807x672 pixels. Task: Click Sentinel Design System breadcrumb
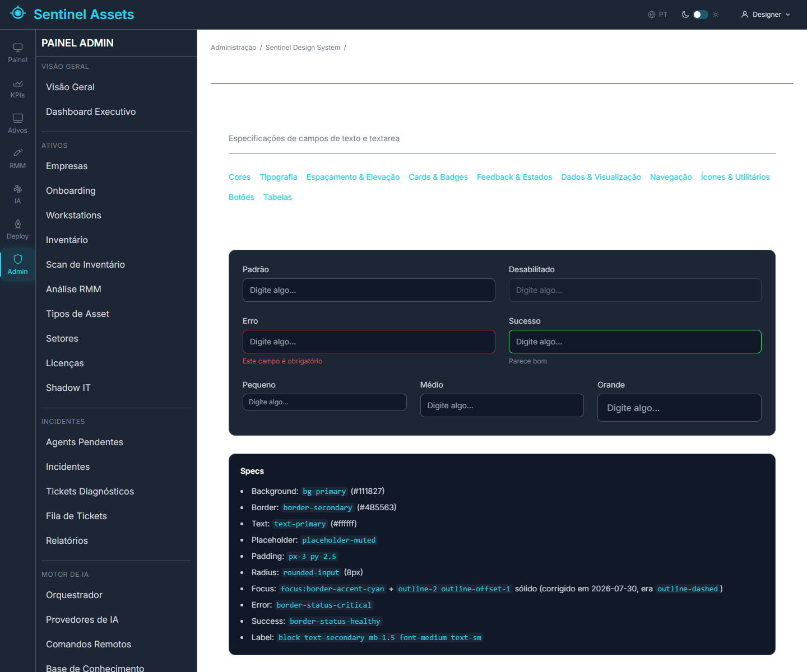coord(303,48)
